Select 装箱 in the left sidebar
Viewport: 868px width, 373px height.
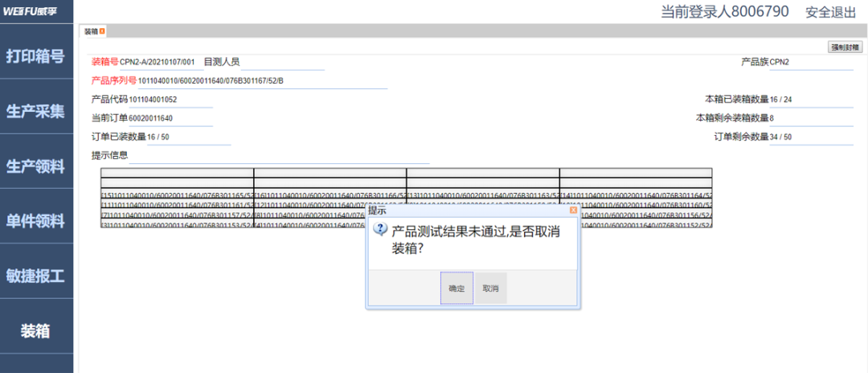pos(36,330)
